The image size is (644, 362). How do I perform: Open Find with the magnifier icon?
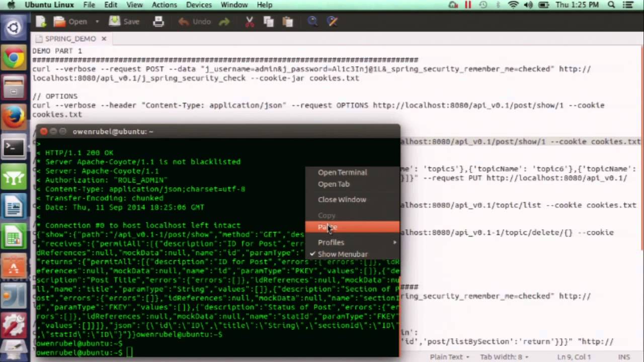click(312, 22)
